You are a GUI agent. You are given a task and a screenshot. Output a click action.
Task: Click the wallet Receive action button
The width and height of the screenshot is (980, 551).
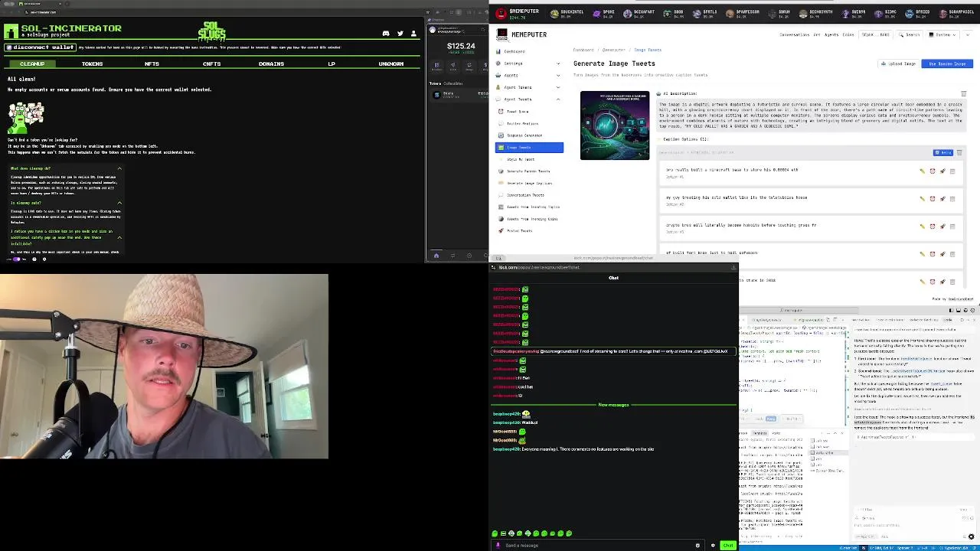point(437,67)
